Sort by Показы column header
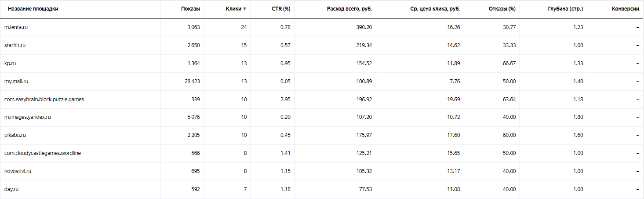This screenshot has width=644, height=199. coord(190,9)
